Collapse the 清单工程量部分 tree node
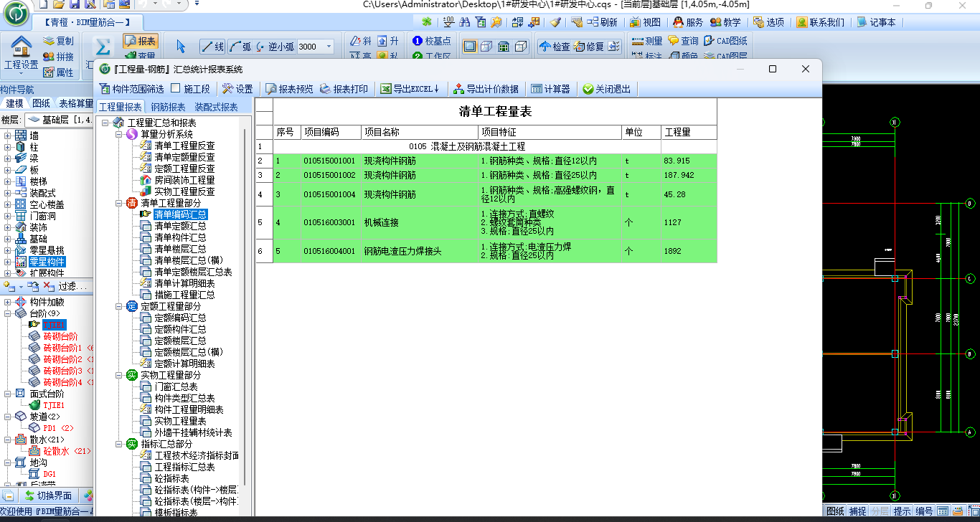Screen dimensions: 980x522 [119, 203]
